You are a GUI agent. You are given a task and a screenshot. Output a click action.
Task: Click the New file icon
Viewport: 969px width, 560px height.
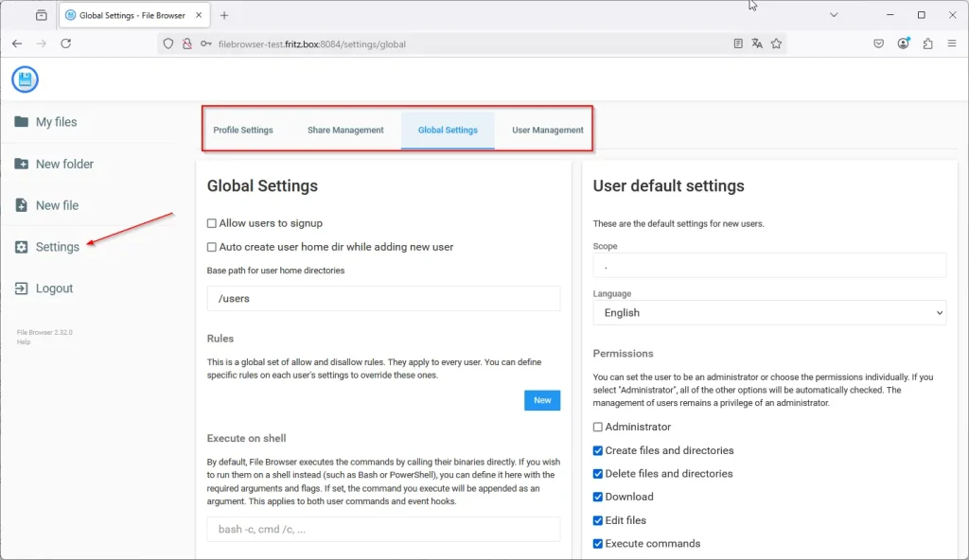point(22,205)
